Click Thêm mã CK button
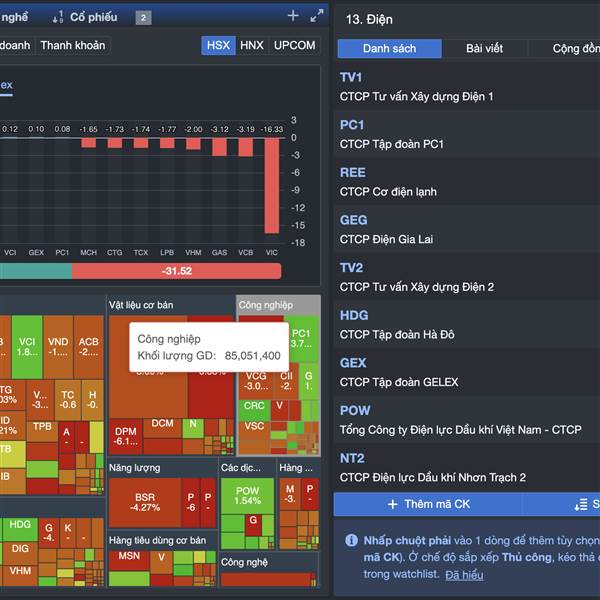600x600 pixels. pyautogui.click(x=428, y=504)
